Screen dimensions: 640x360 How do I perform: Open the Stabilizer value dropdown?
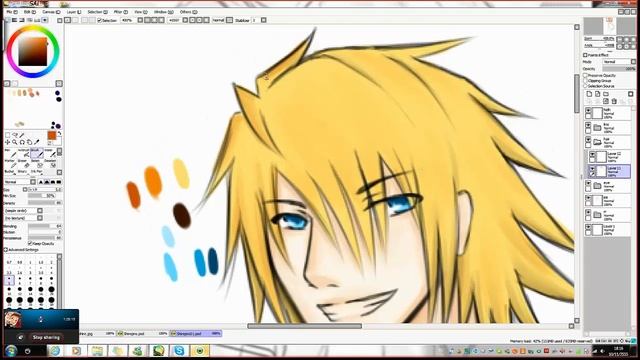[264, 20]
